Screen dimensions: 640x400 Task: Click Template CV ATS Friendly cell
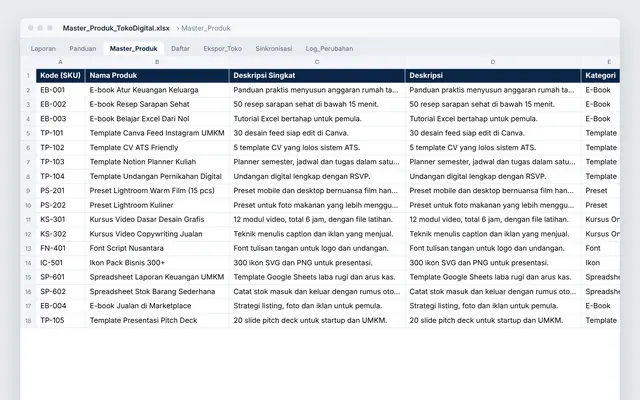coord(157,148)
